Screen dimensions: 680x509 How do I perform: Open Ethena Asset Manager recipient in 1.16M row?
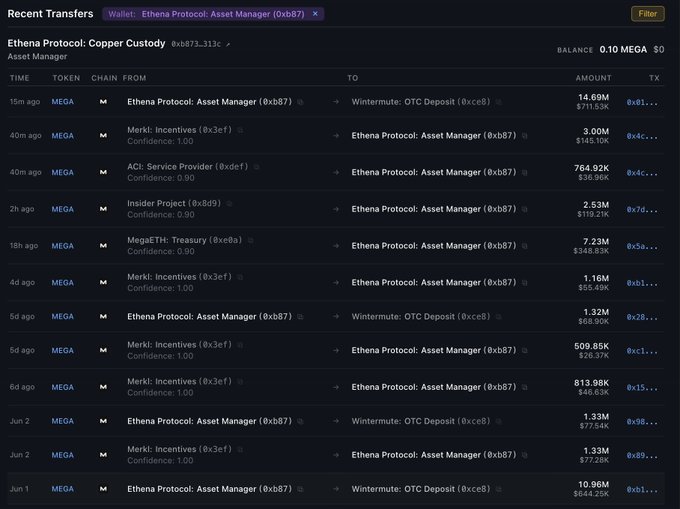(434, 282)
